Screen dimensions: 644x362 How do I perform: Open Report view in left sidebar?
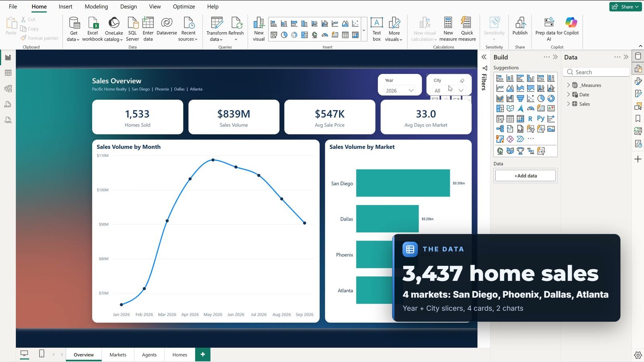pos(8,58)
